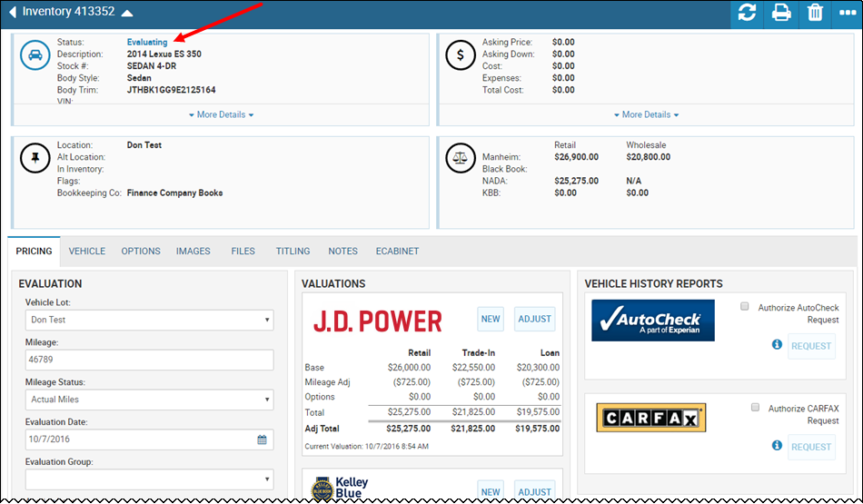863x504 pixels.
Task: Open the Evaluation Date calendar picker
Action: (262, 440)
